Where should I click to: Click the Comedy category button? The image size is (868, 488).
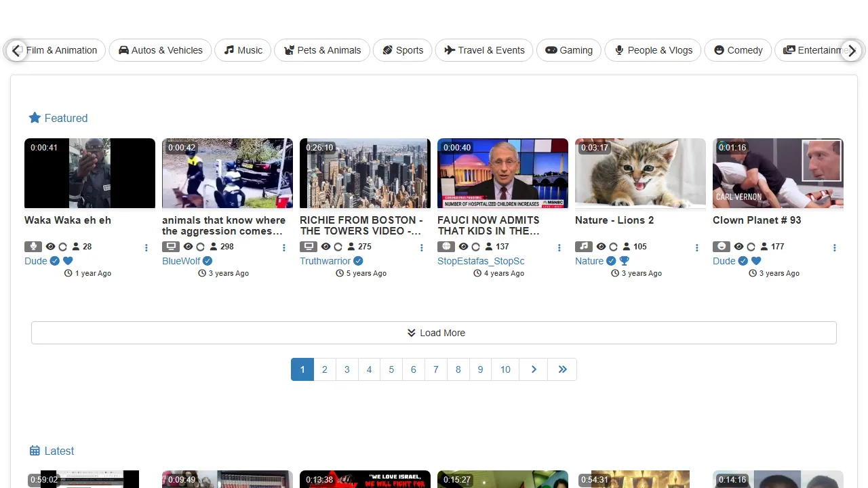pyautogui.click(x=738, y=50)
